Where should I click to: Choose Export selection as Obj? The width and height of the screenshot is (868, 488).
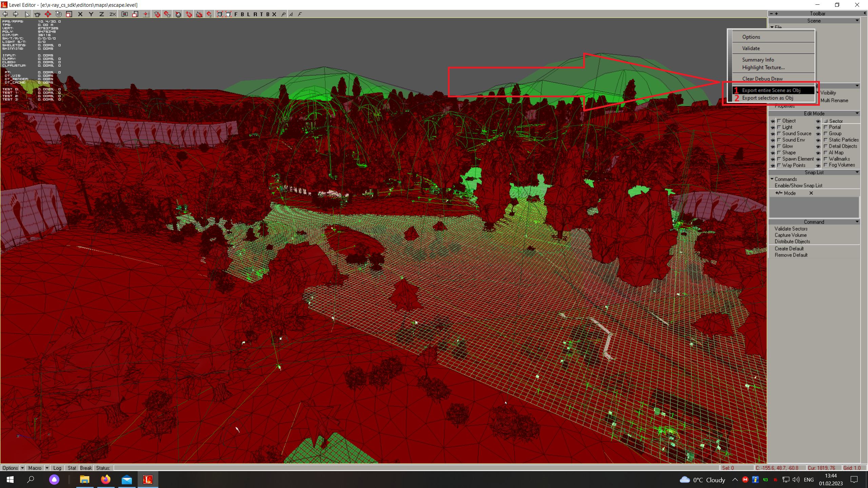(773, 98)
